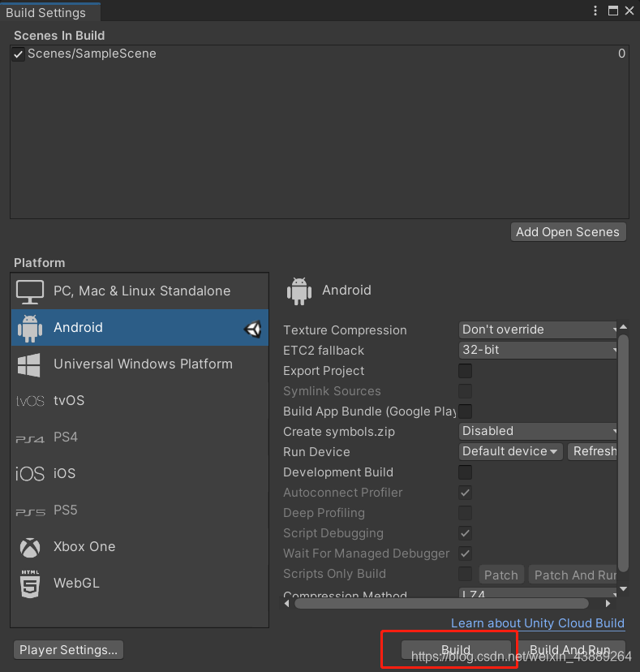Select the Android platform row
Screen dimensions: 640x672
(140, 328)
